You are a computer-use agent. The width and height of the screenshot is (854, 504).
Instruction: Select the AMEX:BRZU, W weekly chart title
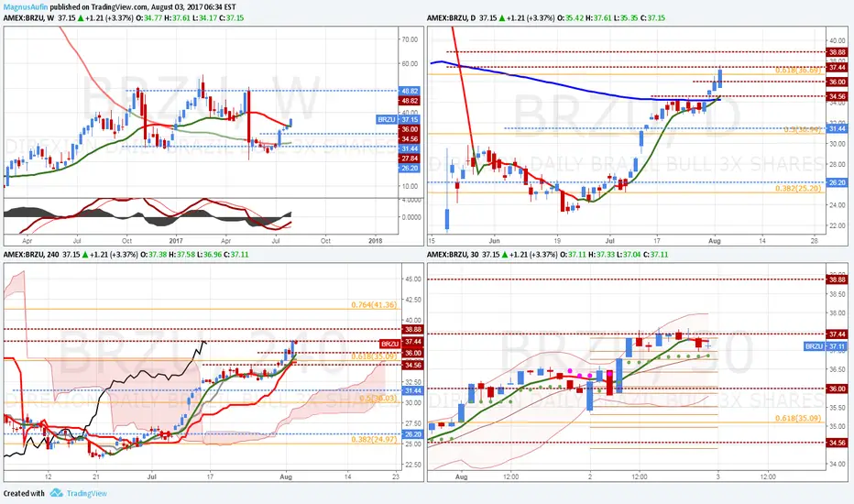point(28,17)
